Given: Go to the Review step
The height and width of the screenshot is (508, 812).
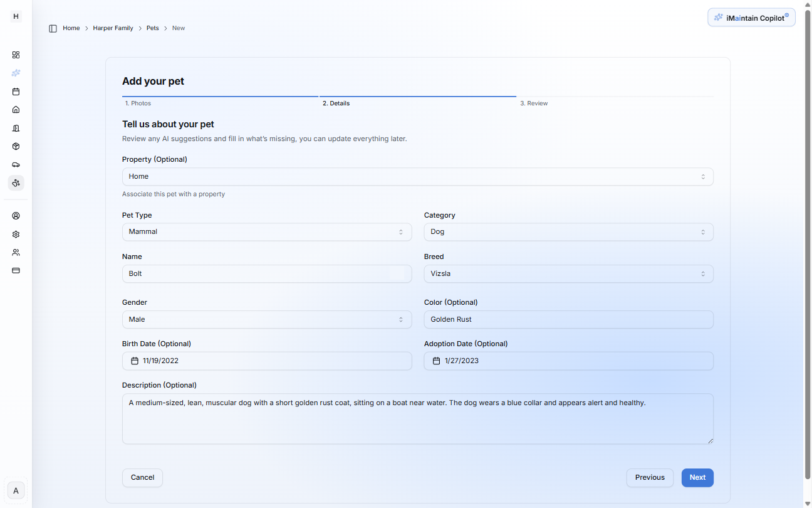Looking at the screenshot, I should [534, 103].
